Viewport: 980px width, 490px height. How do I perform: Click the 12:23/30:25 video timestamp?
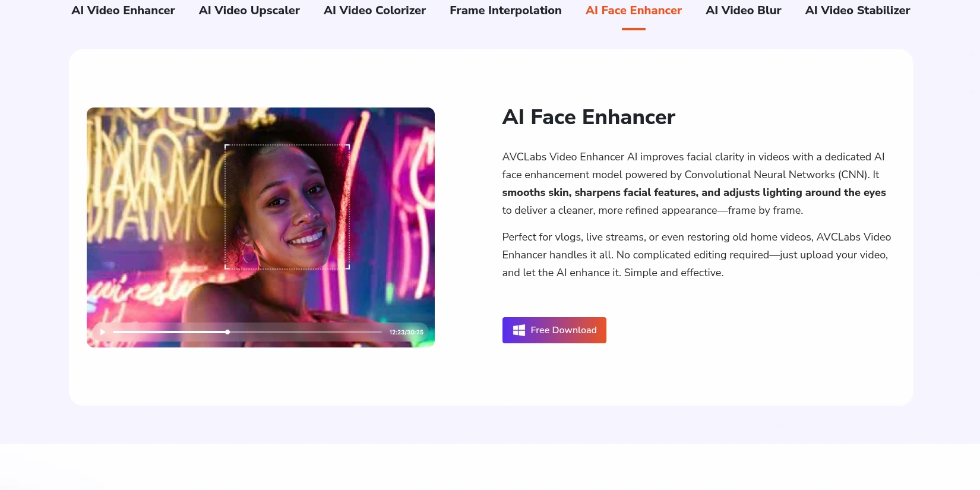coord(406,332)
